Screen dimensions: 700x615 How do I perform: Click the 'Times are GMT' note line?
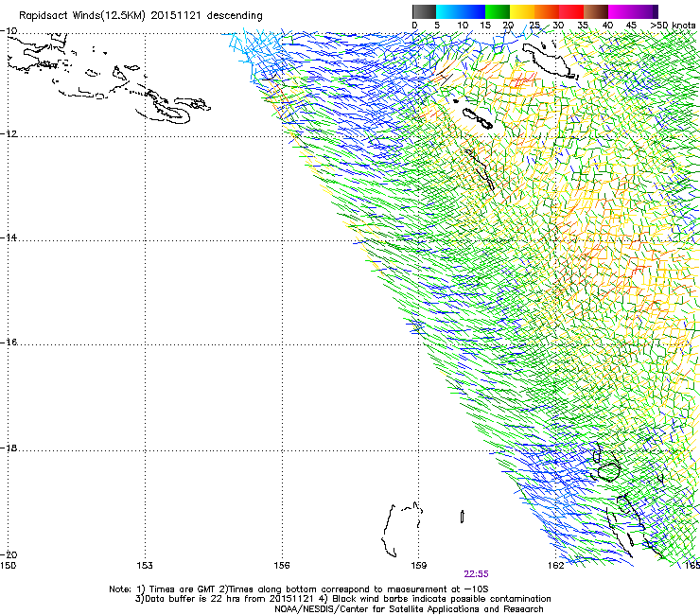click(299, 589)
